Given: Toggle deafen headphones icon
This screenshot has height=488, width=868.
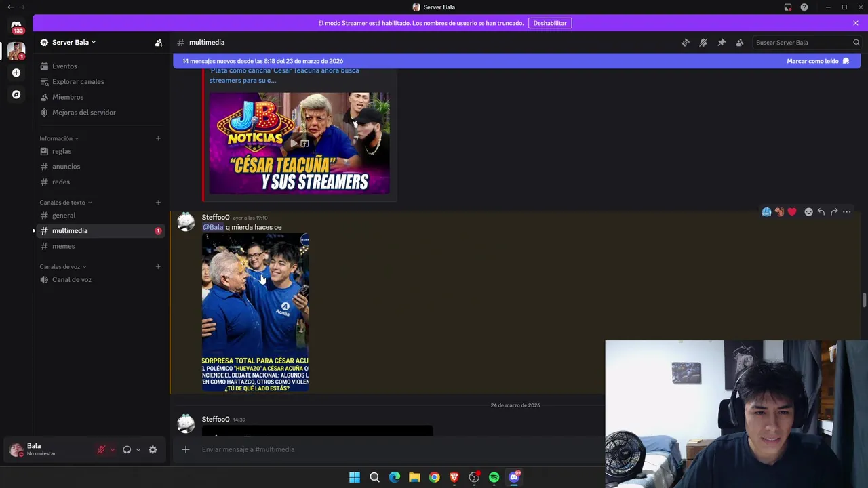Looking at the screenshot, I should (x=127, y=449).
